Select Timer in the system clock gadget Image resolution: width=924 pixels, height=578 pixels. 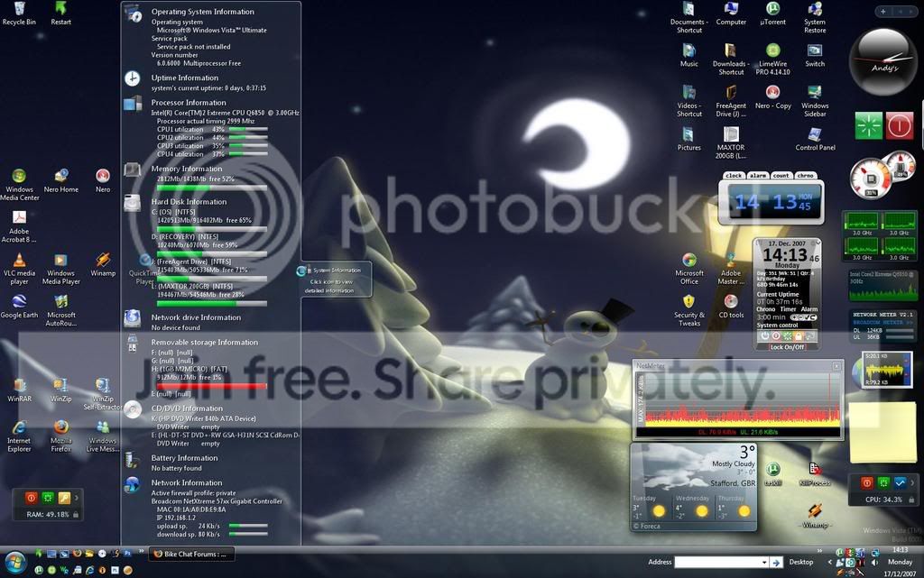788,309
